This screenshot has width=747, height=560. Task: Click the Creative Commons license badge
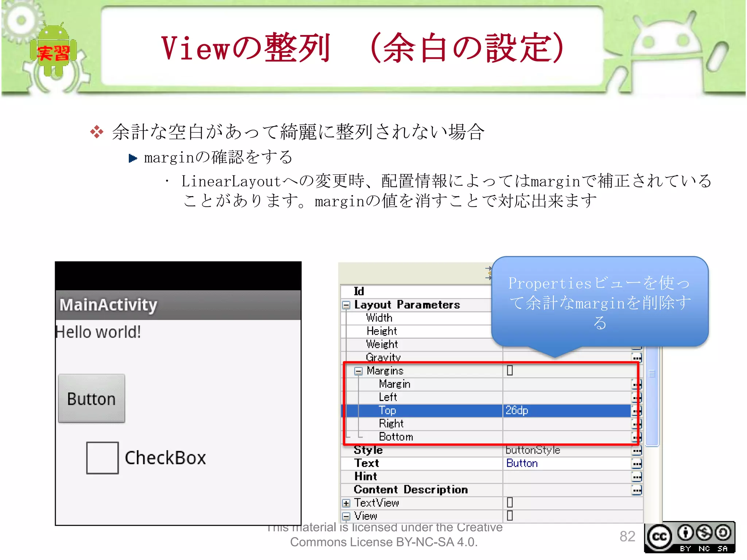[689, 537]
